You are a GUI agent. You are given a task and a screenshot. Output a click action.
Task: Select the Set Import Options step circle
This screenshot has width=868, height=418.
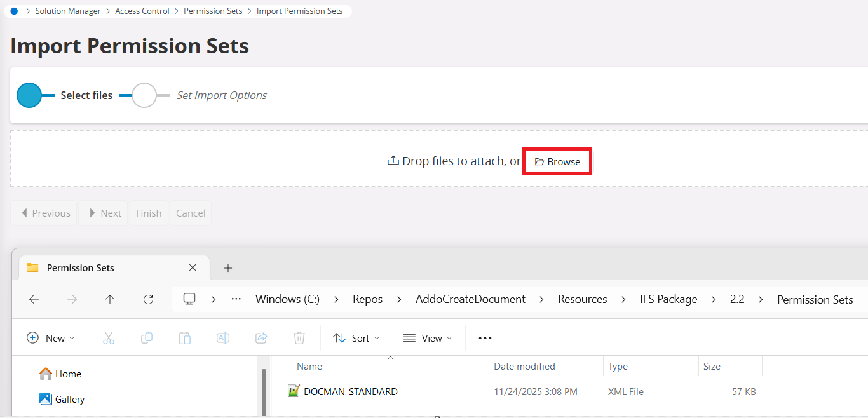pos(144,95)
